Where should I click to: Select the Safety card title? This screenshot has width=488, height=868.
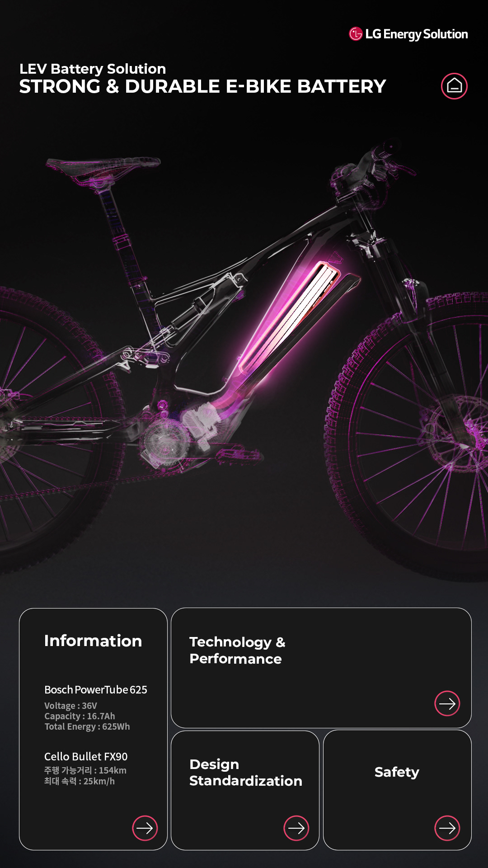coord(397,772)
